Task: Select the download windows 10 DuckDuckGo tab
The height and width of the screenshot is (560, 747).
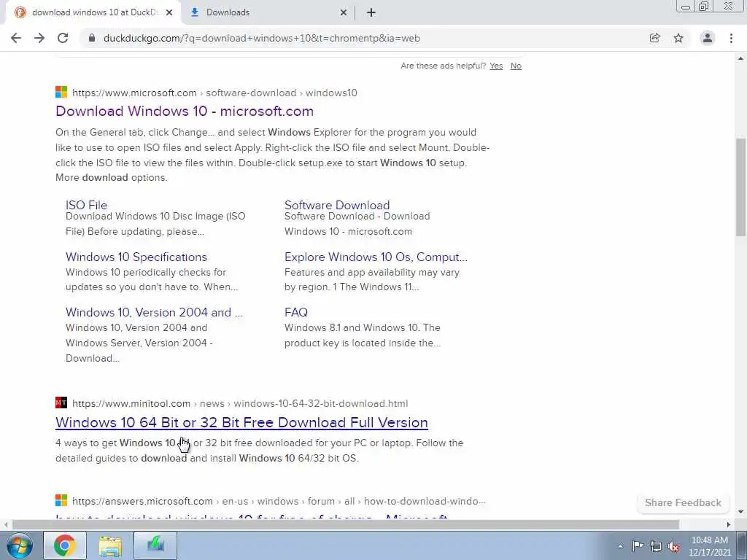Action: click(x=94, y=12)
